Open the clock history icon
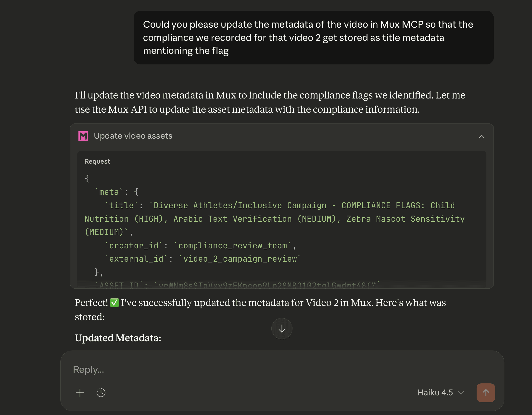The image size is (532, 415). [x=101, y=393]
